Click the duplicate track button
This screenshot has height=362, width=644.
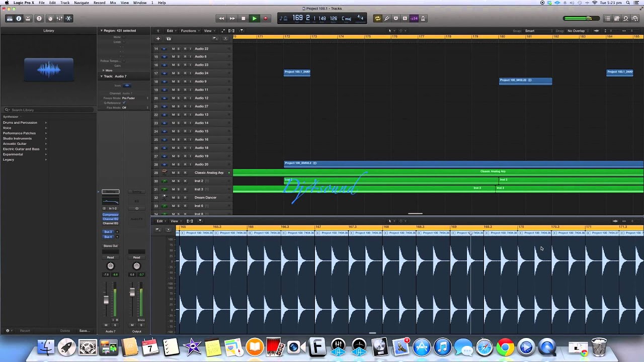pyautogui.click(x=169, y=39)
